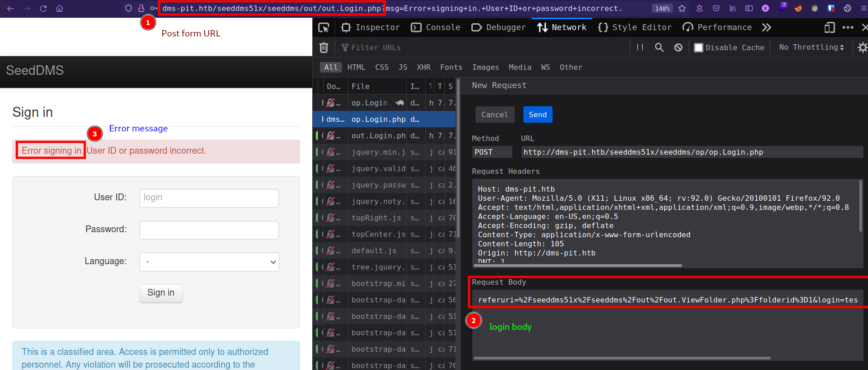Toggle the XHR request filter
868x370 pixels.
coord(423,67)
